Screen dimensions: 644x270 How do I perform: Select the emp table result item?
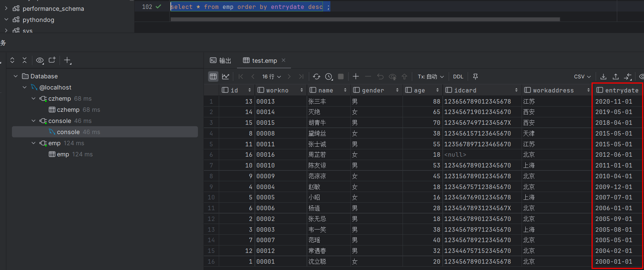tap(70, 154)
